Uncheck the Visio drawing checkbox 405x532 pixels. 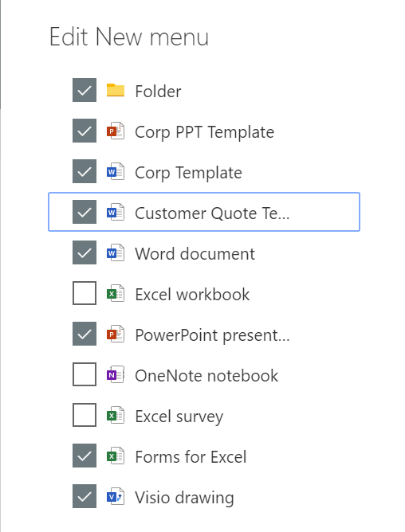pos(85,496)
